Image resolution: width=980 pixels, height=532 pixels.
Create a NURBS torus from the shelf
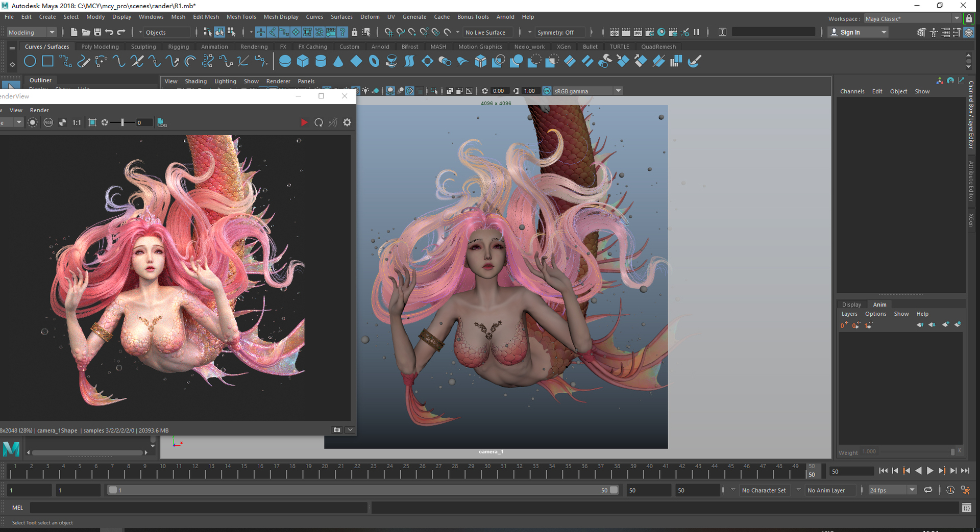point(374,62)
